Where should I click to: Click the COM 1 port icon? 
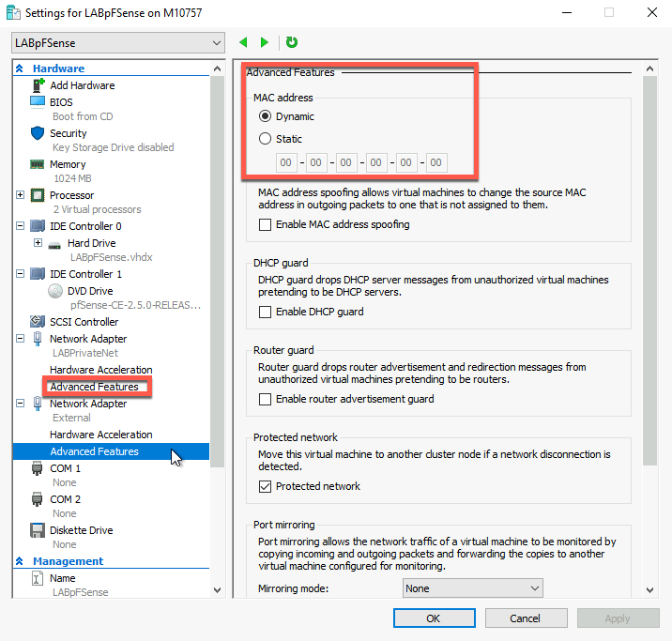38,468
